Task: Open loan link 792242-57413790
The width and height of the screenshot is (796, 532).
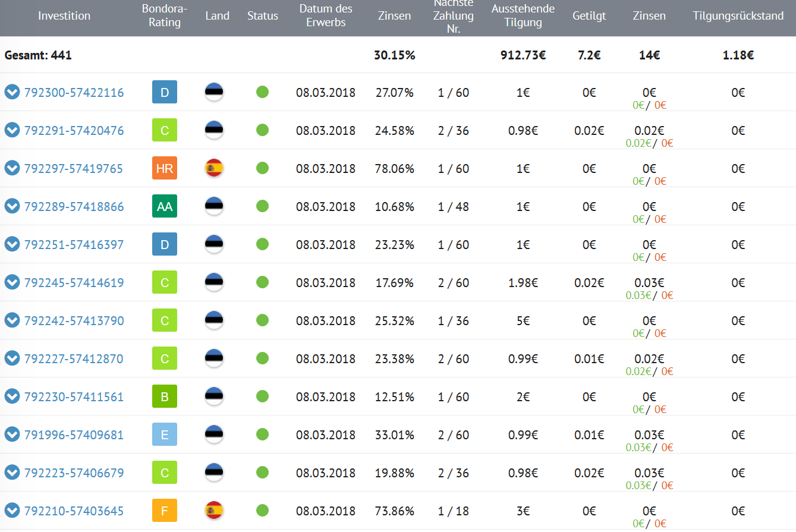Action: [74, 320]
